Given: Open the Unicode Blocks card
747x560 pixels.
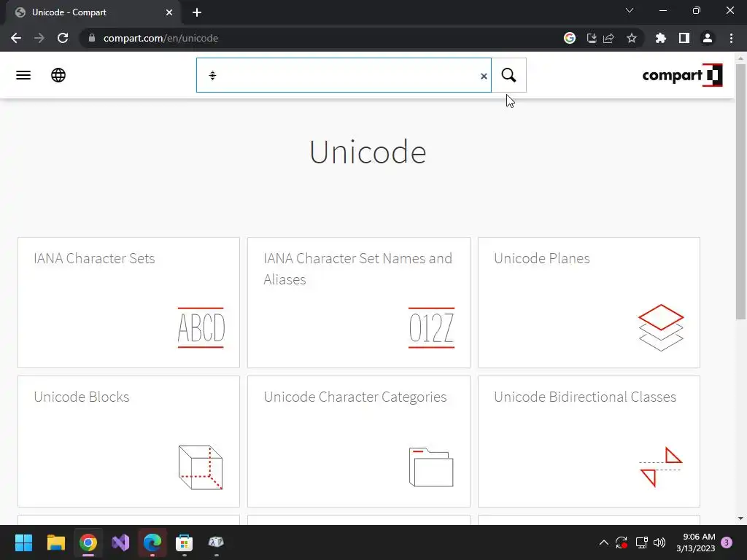Looking at the screenshot, I should coord(128,441).
